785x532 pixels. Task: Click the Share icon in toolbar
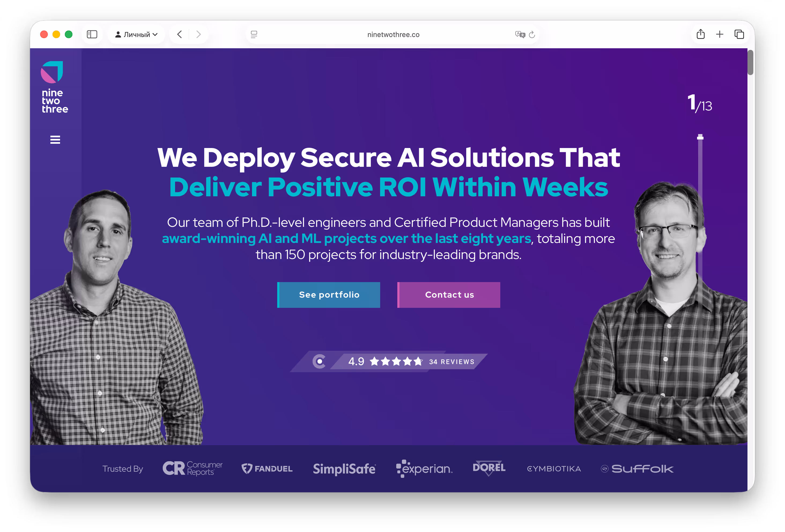pyautogui.click(x=700, y=34)
